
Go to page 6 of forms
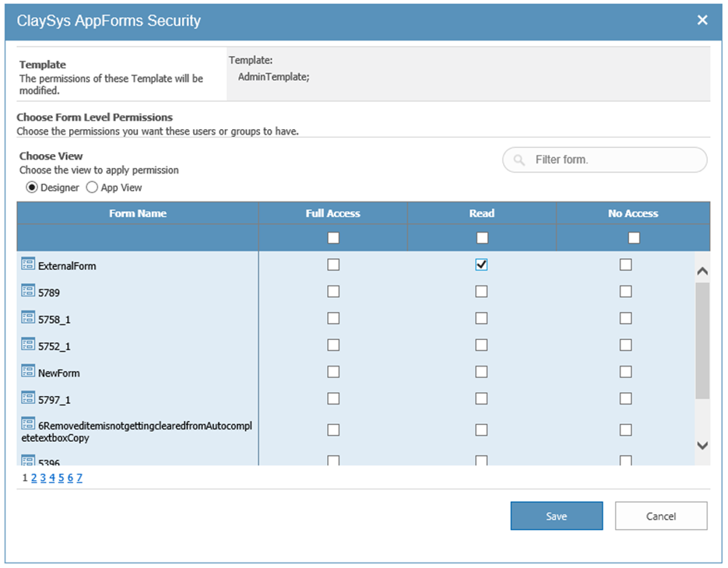70,478
